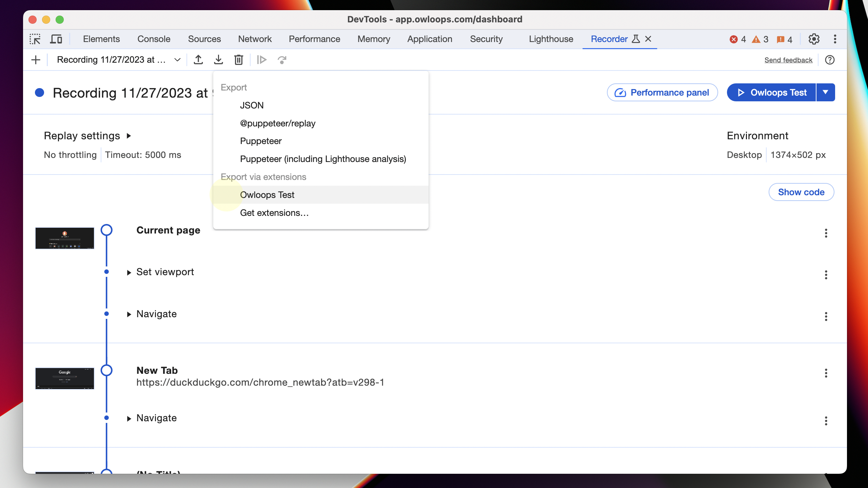Switch to the Elements tab
Image resolution: width=868 pixels, height=488 pixels.
[x=101, y=39]
